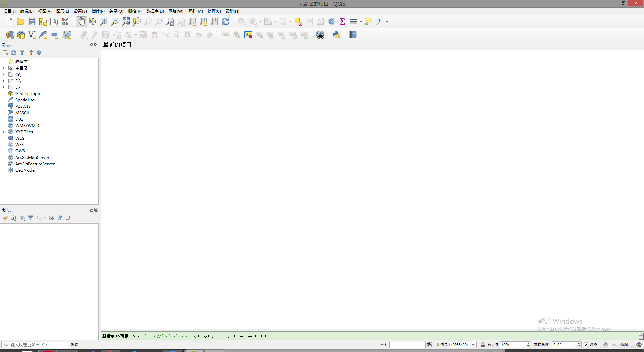644x352 pixels.
Task: Open the 处理 menu
Action: 214,11
